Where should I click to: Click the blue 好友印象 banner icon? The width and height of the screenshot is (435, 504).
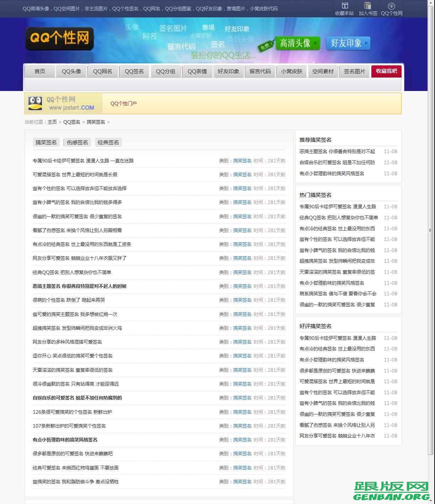[x=348, y=43]
